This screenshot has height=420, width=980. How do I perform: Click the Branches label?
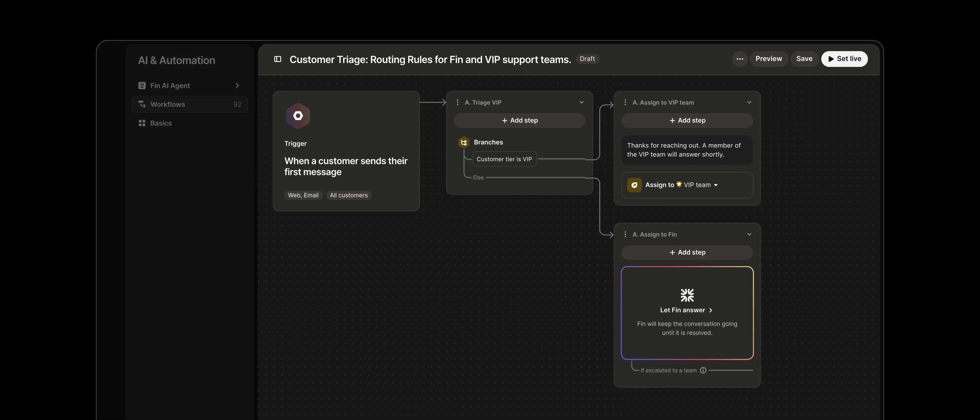(x=488, y=142)
